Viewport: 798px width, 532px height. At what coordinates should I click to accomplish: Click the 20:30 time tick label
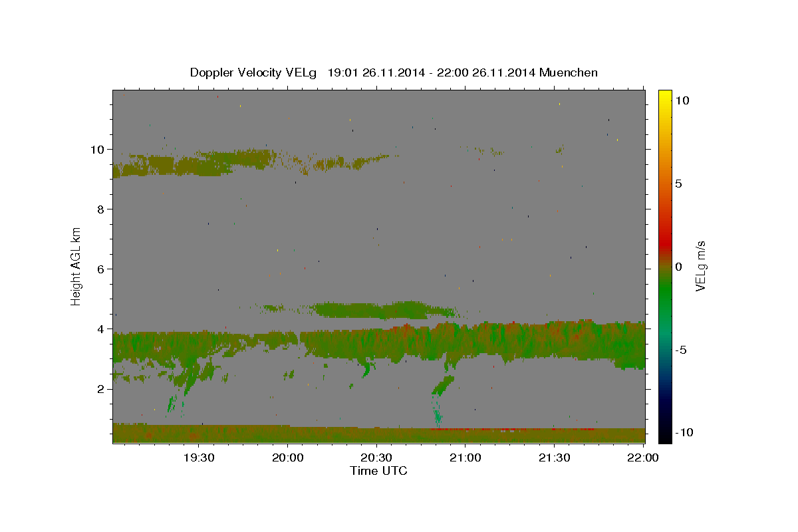tap(376, 458)
